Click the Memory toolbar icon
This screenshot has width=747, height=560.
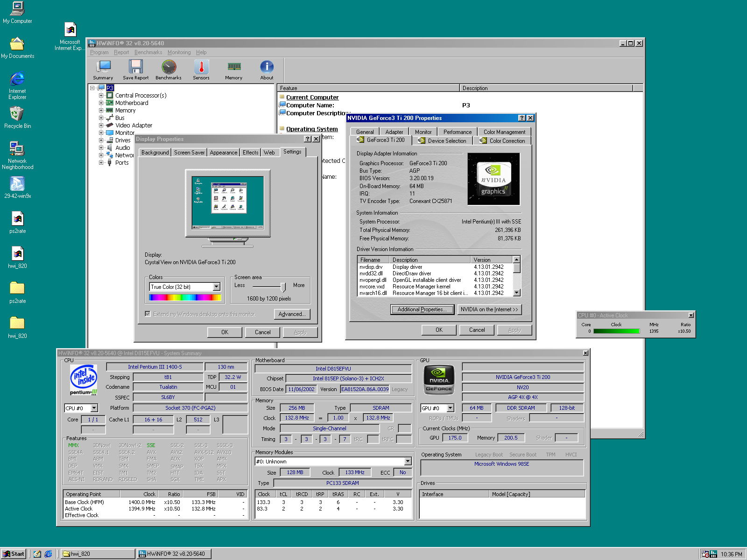234,70
